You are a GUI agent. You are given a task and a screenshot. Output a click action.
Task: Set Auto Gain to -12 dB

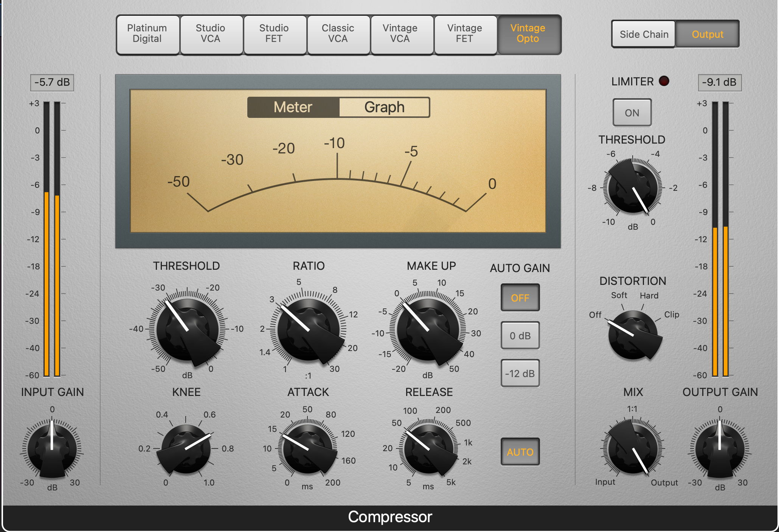pyautogui.click(x=520, y=373)
